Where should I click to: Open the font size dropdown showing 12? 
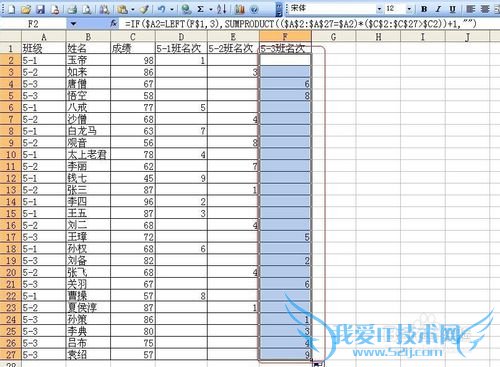tap(409, 9)
